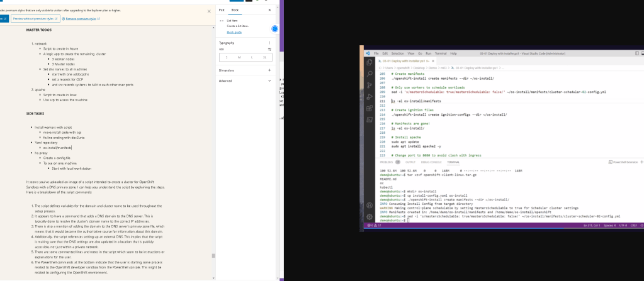Image resolution: width=644 pixels, height=281 pixels.
Task: Select font size M
Action: pos(239,57)
